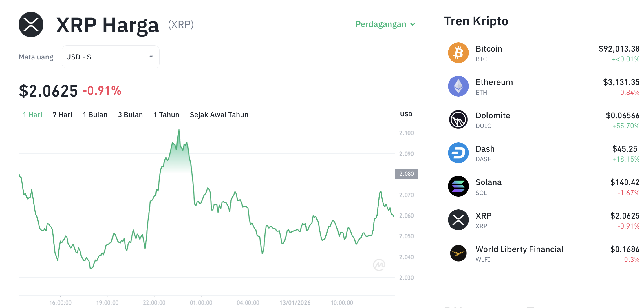Image resolution: width=644 pixels, height=308 pixels.
Task: Click the Tren Kripto heading
Action: (476, 21)
